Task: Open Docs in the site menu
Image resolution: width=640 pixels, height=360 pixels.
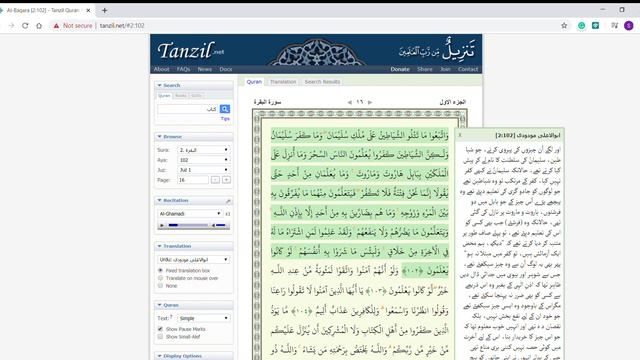Action: click(x=226, y=69)
